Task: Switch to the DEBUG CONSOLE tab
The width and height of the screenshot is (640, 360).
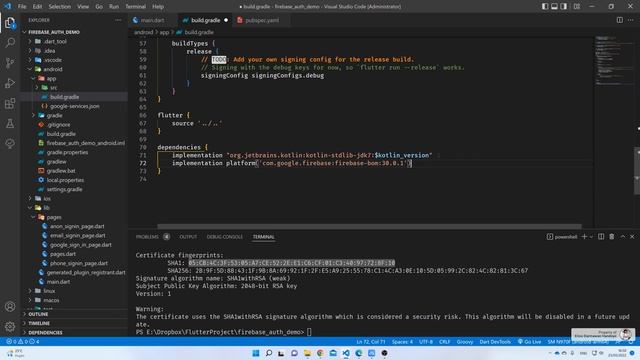Action: pos(224,237)
